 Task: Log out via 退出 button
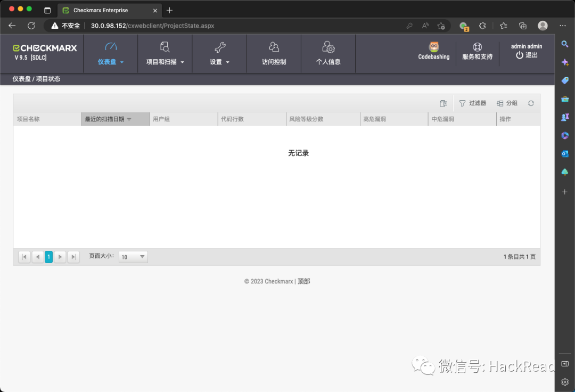point(527,55)
